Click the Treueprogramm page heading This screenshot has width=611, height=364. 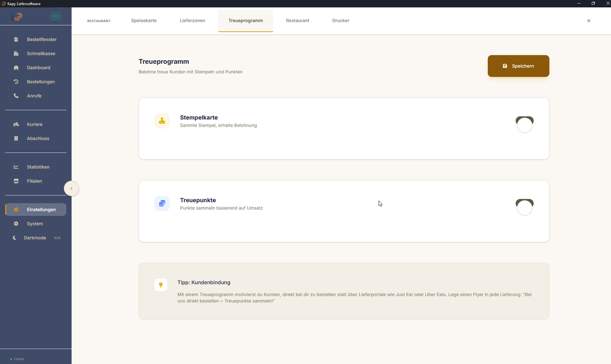(x=164, y=61)
